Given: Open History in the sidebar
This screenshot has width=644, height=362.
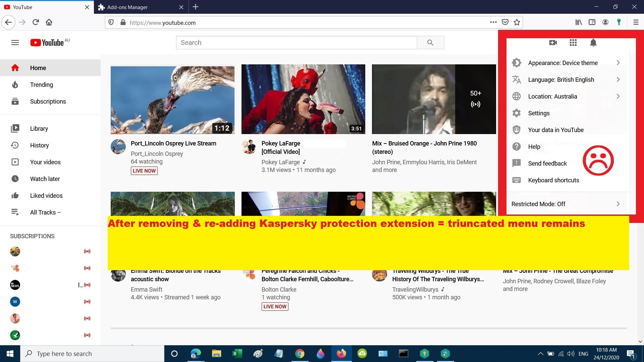Looking at the screenshot, I should [x=50, y=145].
